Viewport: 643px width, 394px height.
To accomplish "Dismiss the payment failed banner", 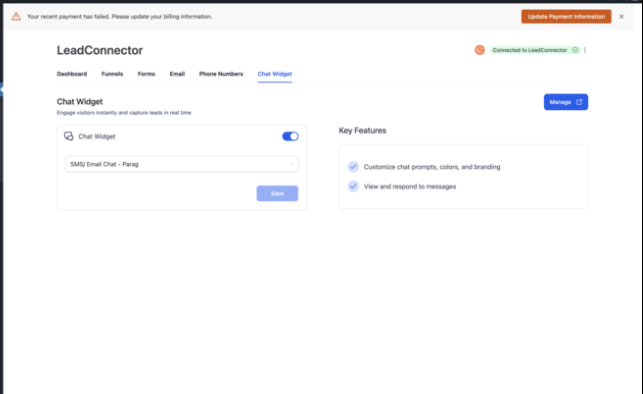I will [621, 16].
